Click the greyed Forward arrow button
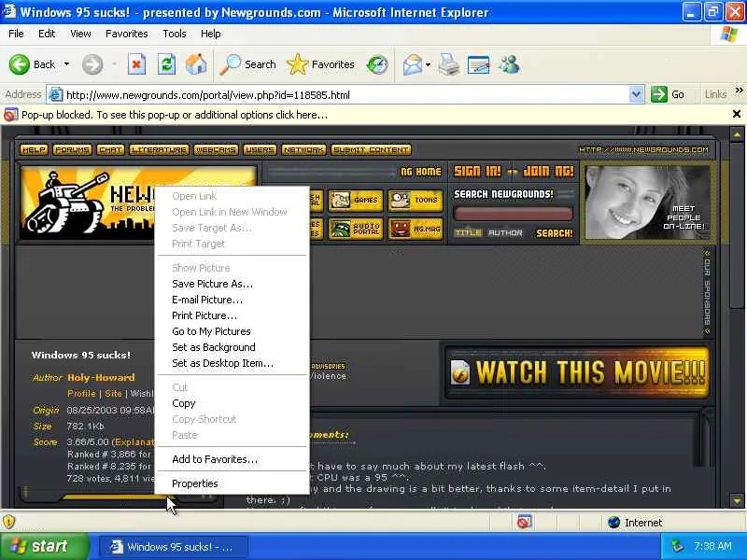Screen dimensions: 747x560 (x=92, y=64)
